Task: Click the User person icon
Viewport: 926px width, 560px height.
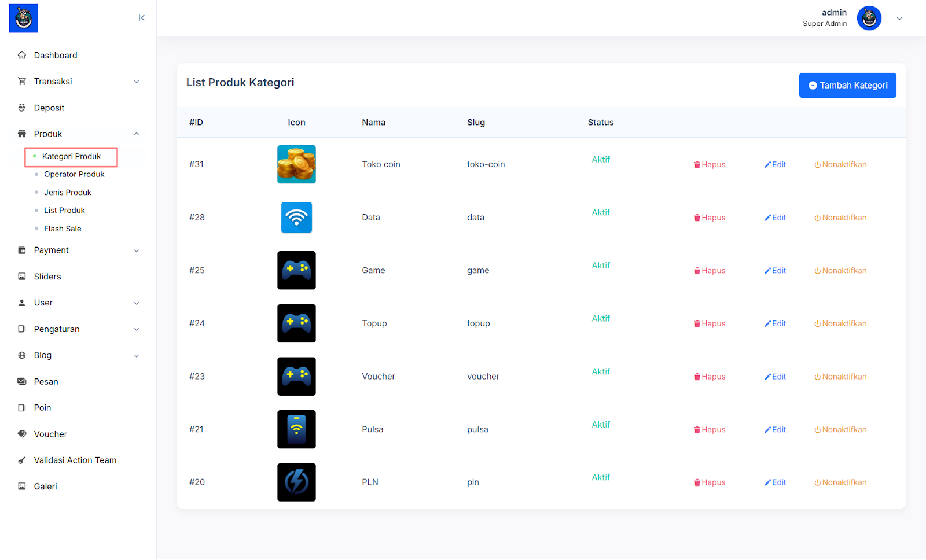Action: [22, 303]
